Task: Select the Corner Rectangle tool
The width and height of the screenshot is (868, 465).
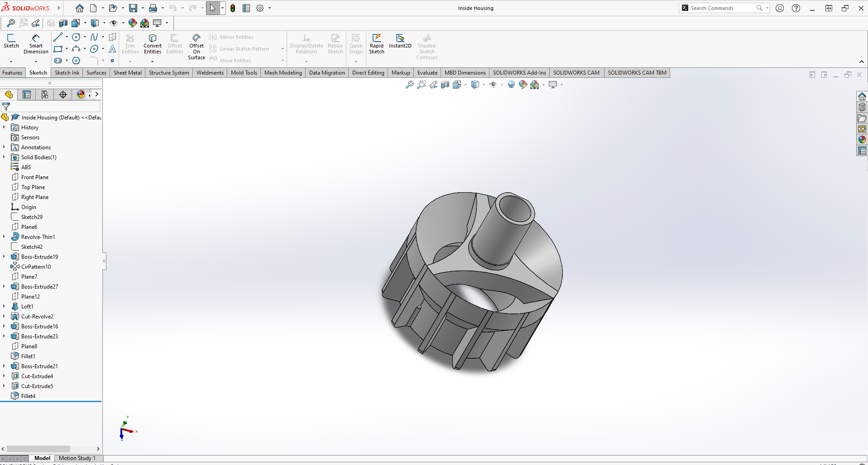Action: pos(58,49)
